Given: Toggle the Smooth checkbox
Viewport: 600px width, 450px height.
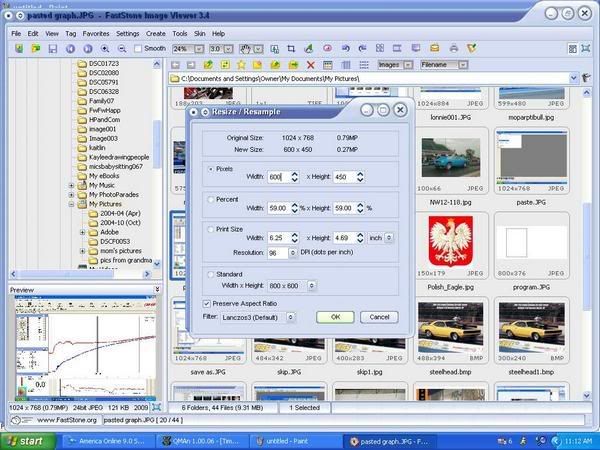Looking at the screenshot, I should (x=138, y=49).
